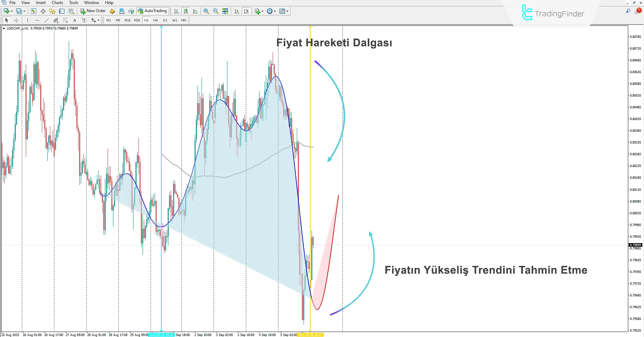Switch to the H4 timeframe
Image resolution: width=644 pixels, height=337 pixels.
(x=156, y=20)
